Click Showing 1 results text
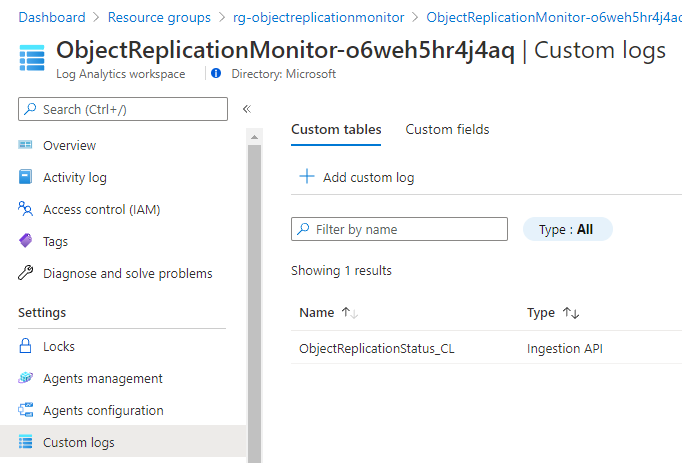Image resolution: width=682 pixels, height=463 pixels. pos(341,270)
